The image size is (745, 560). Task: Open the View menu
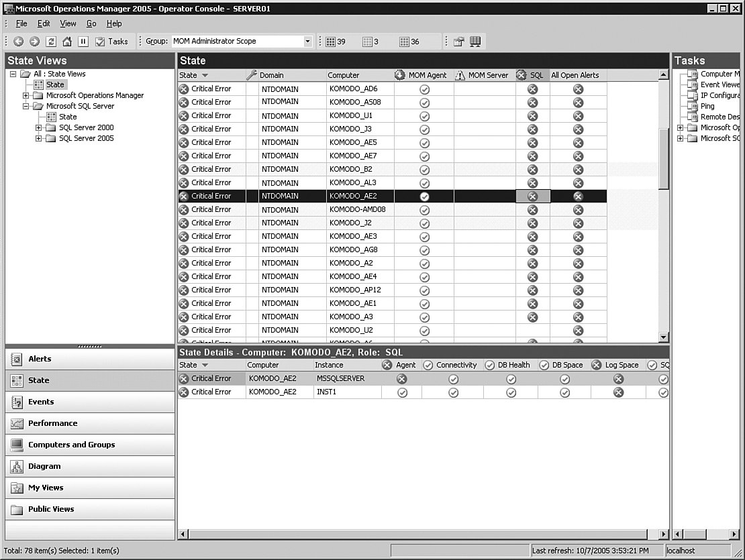click(x=68, y=23)
